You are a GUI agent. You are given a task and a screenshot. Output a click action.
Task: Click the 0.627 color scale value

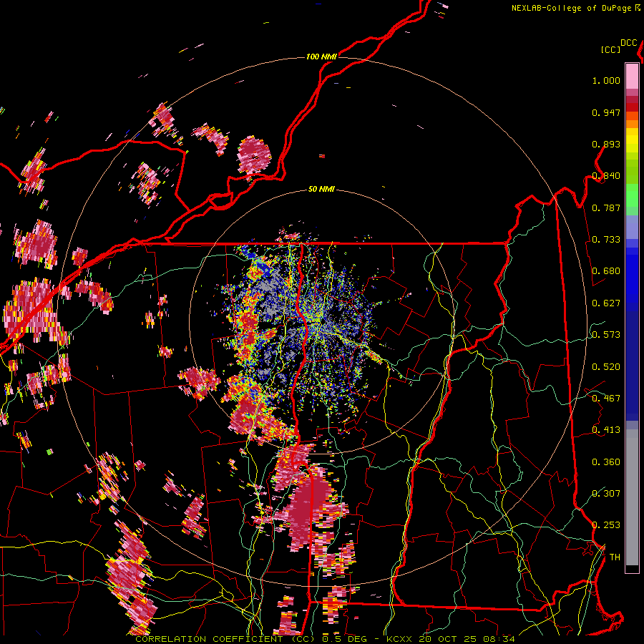pos(606,303)
